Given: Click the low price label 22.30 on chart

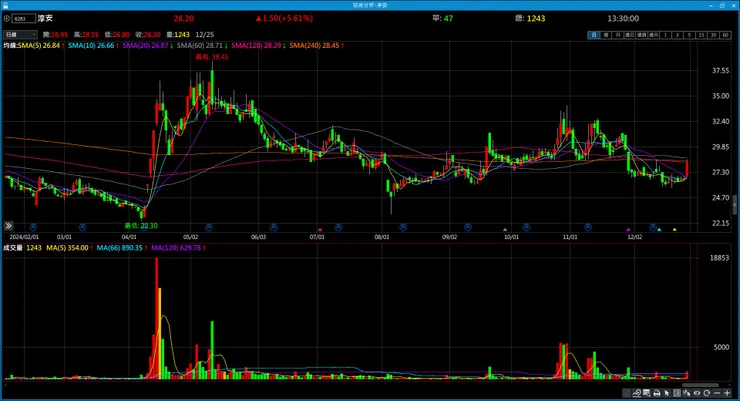Looking at the screenshot, I should pos(141,226).
